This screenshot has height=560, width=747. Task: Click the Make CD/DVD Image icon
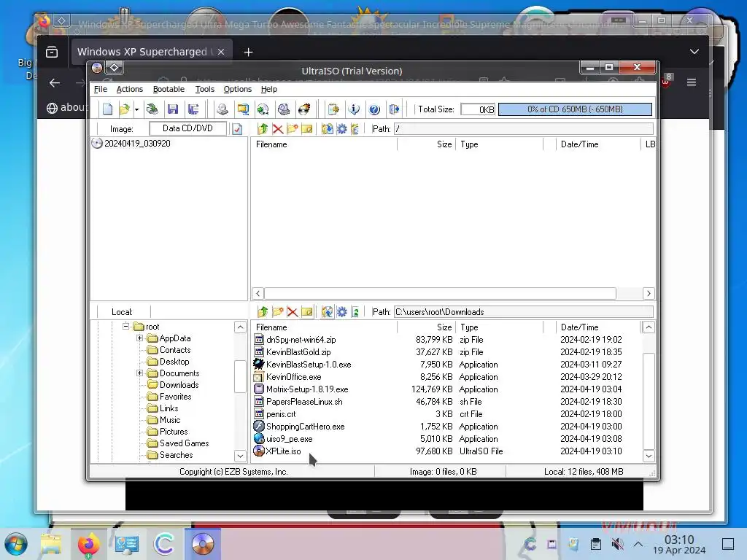222,109
